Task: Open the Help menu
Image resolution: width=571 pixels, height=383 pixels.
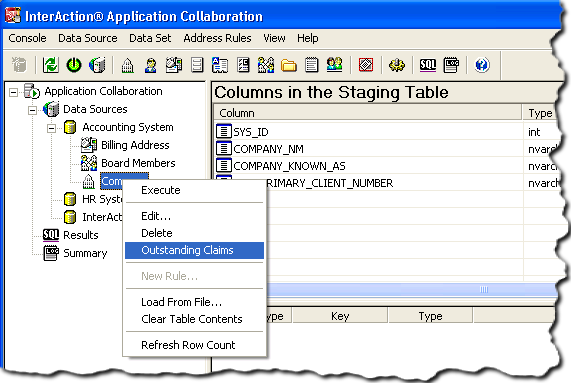Action: [x=308, y=38]
